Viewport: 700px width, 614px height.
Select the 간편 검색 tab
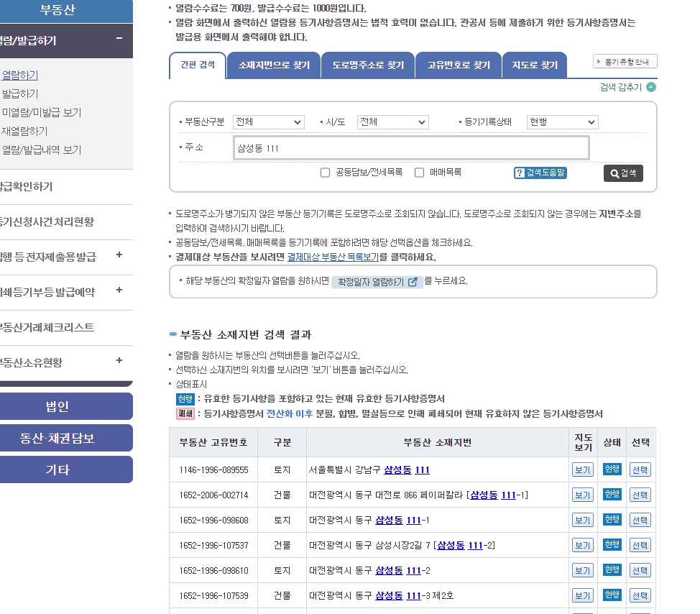(198, 65)
